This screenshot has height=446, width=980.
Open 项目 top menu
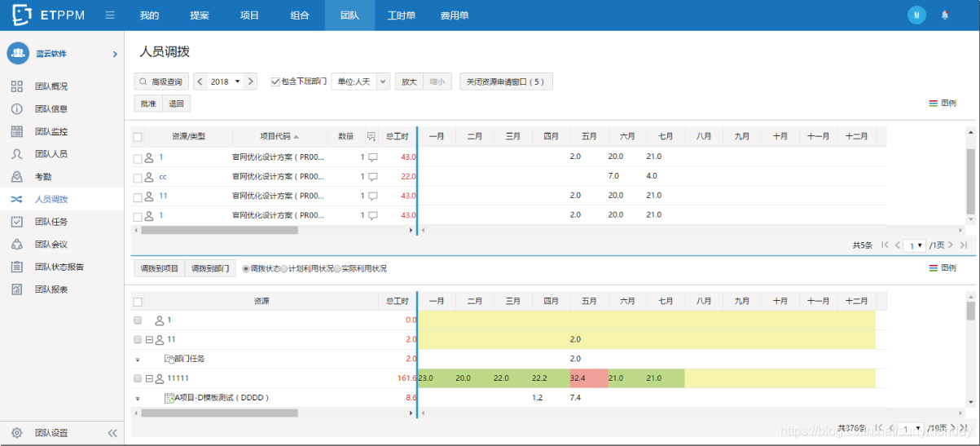[x=249, y=15]
